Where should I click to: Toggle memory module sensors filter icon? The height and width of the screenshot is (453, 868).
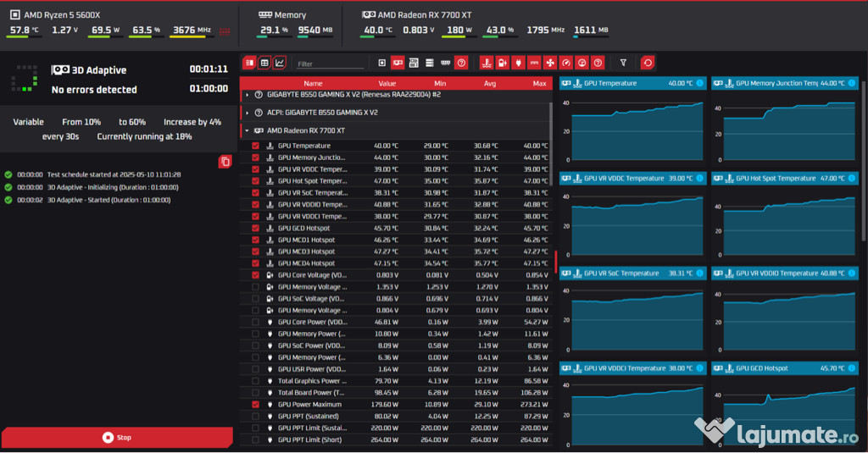(445, 63)
